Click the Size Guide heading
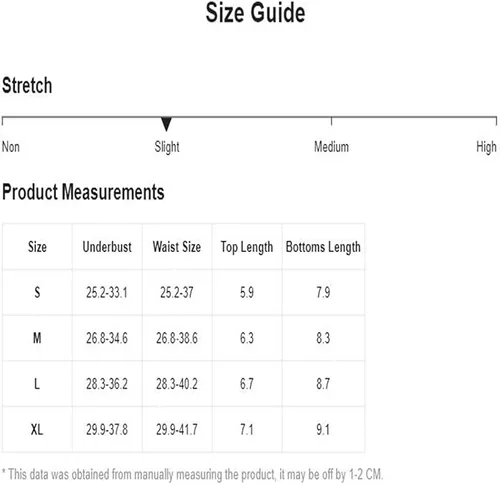 coord(255,13)
